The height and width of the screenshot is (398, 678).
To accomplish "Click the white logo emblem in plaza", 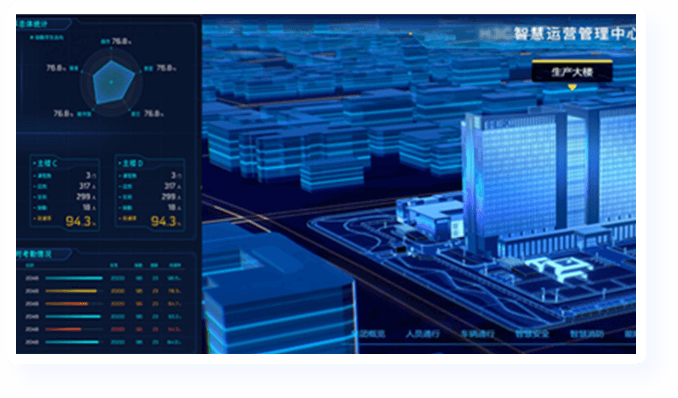I will coord(558,268).
